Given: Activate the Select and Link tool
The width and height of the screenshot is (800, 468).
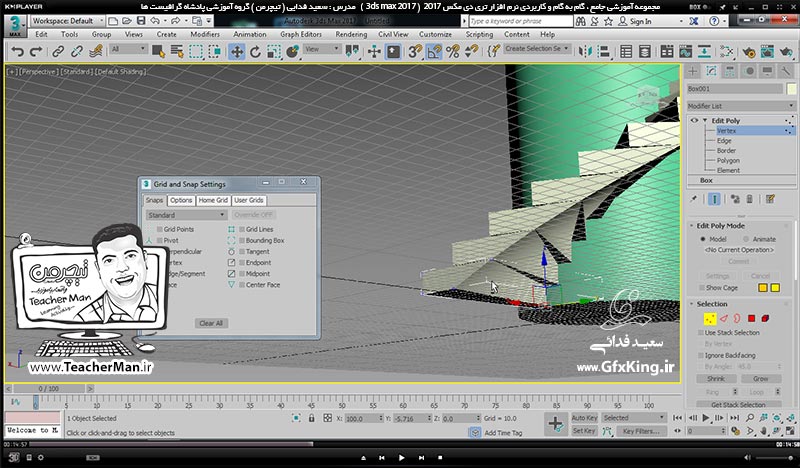Looking at the screenshot, I should pos(58,52).
